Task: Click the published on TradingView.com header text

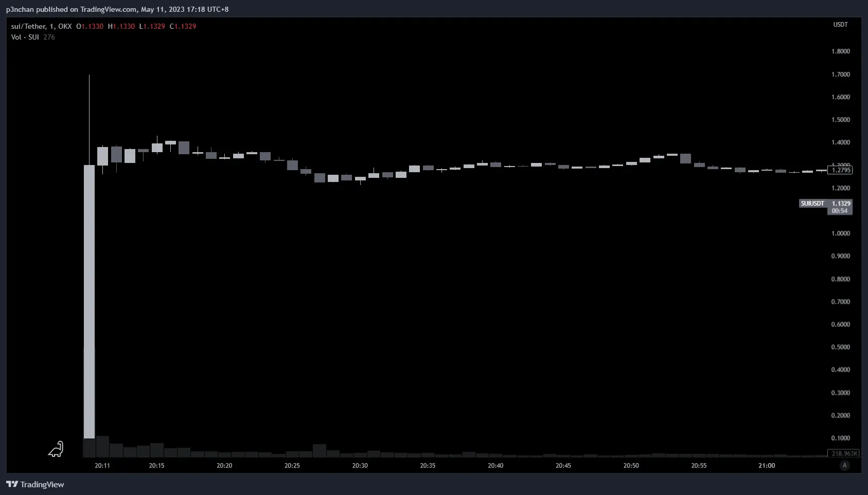Action: click(x=117, y=9)
